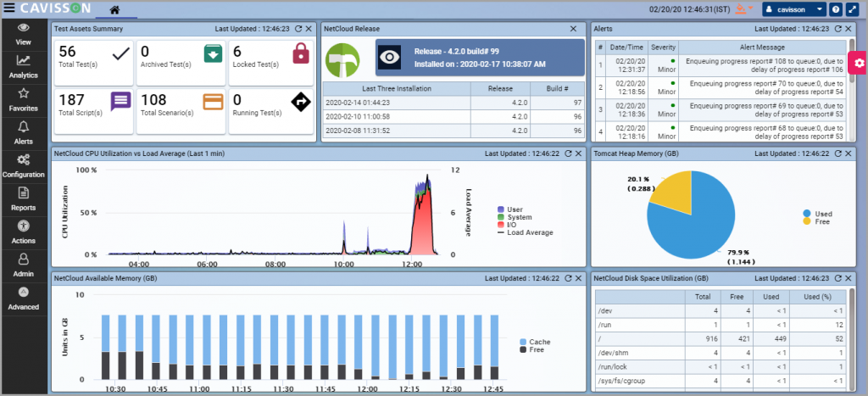The image size is (868, 396).
Task: Click the Used (%) column header
Action: 817,297
